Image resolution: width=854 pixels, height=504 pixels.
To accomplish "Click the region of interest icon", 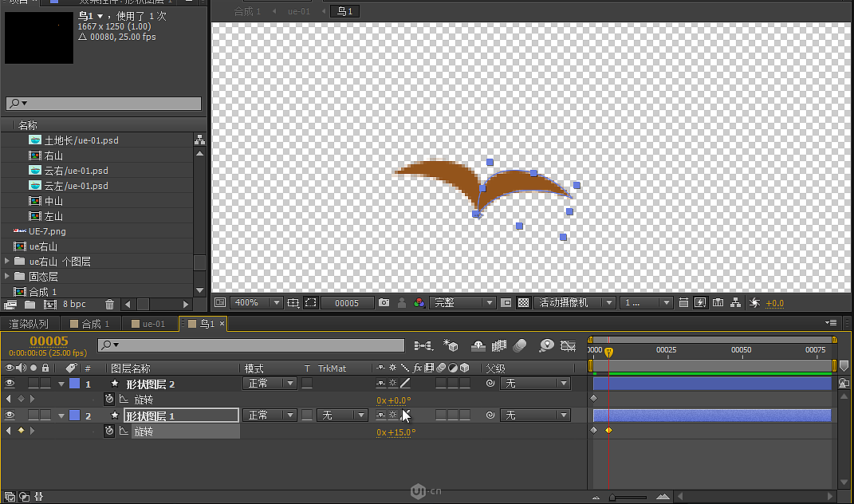I will 311,303.
